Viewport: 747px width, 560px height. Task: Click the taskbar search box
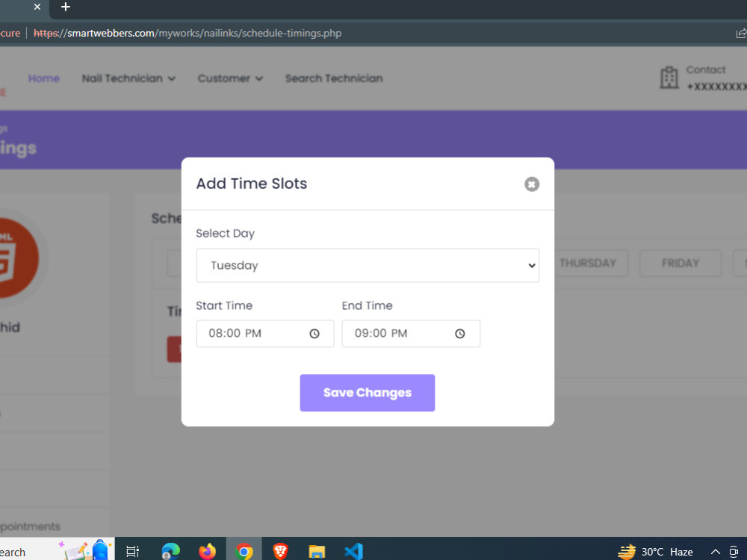(58, 550)
